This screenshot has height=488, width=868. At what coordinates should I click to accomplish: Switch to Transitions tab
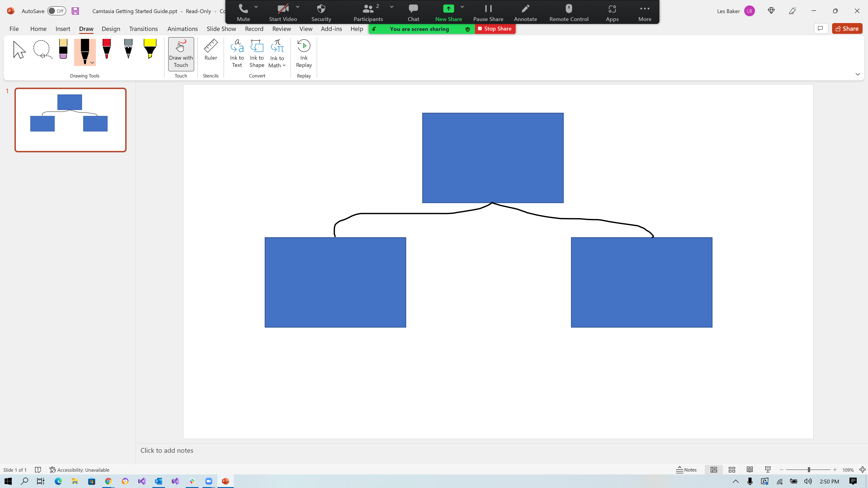143,29
